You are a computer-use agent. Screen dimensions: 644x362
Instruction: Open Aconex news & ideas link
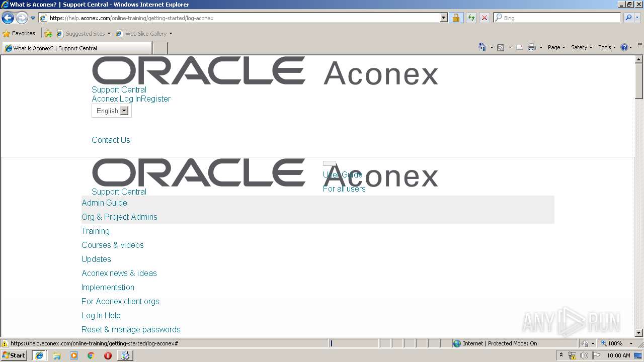click(x=119, y=273)
